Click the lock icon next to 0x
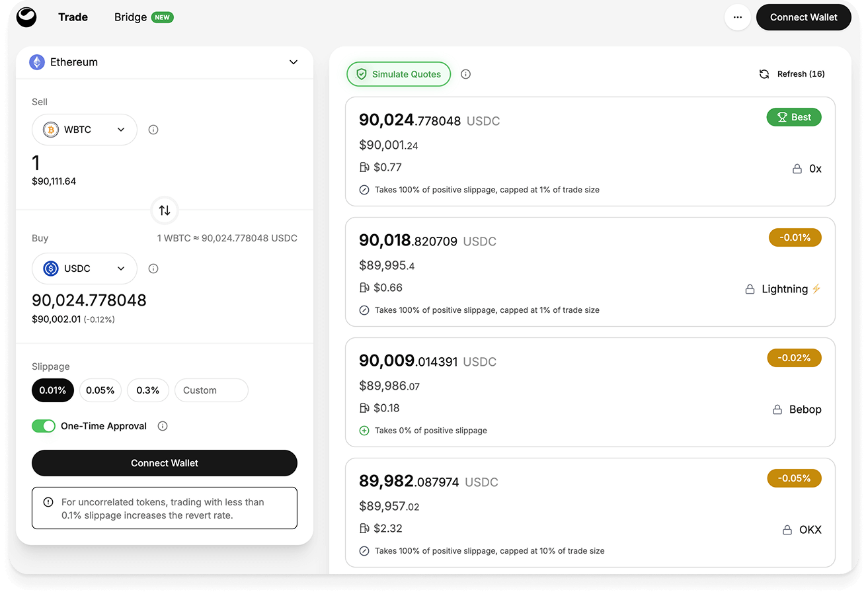 (797, 169)
